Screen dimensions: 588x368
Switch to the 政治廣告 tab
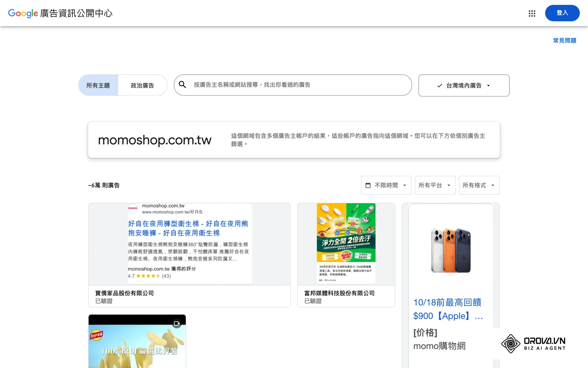tap(143, 85)
